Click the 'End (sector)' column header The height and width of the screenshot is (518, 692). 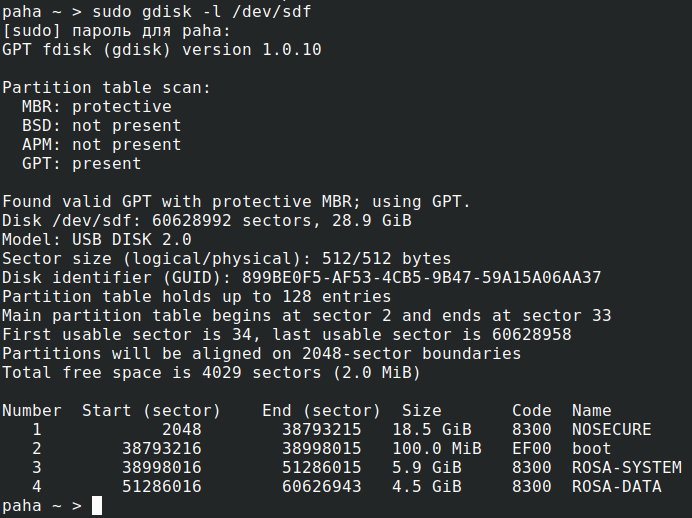321,410
